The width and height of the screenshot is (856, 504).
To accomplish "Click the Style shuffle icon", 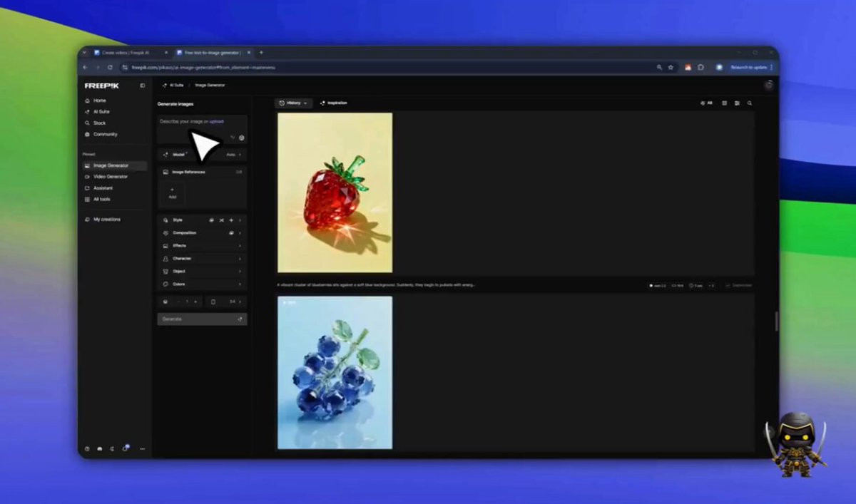I will [x=221, y=220].
